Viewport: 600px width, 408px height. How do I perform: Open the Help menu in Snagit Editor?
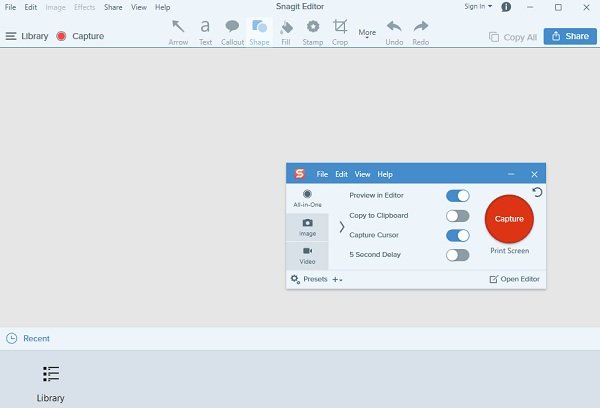click(163, 7)
